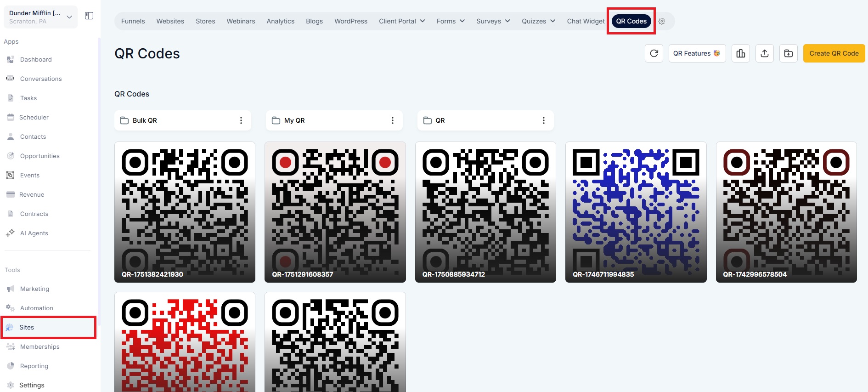This screenshot has height=392, width=868.
Task: Open the QR folder three-dot menu
Action: [x=544, y=120]
